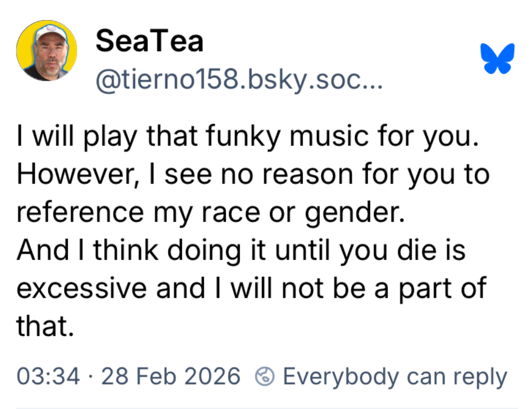Click the @tierno158.bsky.soc... handle
Screen dimensions: 532x409
click(x=239, y=78)
